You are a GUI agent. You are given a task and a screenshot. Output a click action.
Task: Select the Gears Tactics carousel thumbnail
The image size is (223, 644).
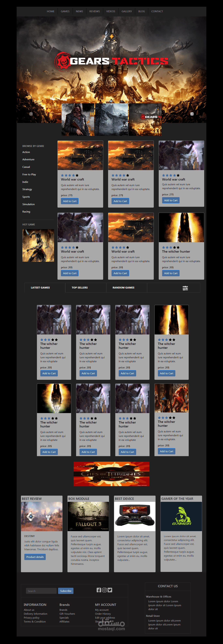click(x=145, y=120)
